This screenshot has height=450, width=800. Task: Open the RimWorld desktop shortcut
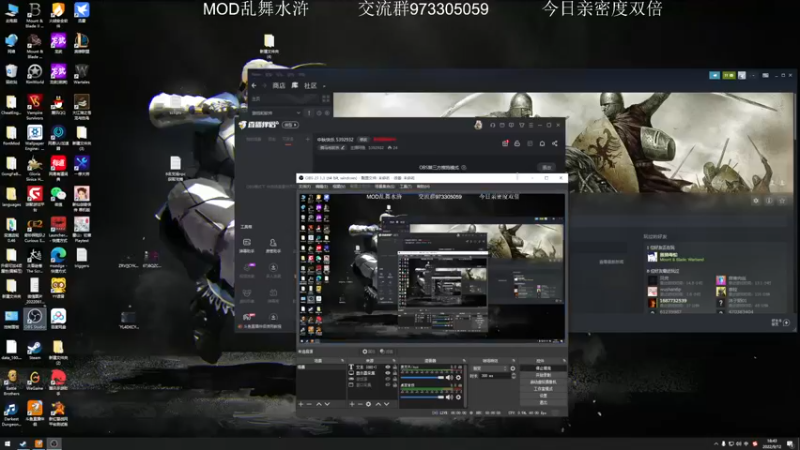click(x=35, y=73)
